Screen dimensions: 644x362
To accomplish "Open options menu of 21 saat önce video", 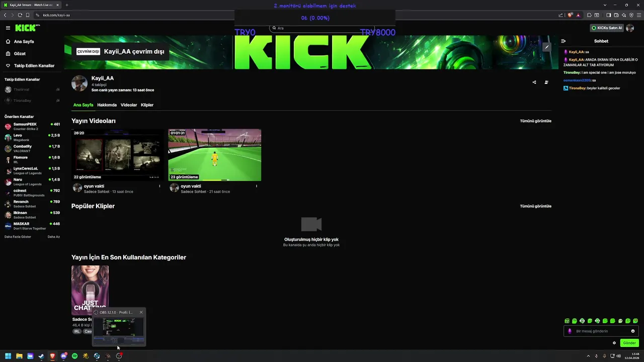I will (257, 186).
